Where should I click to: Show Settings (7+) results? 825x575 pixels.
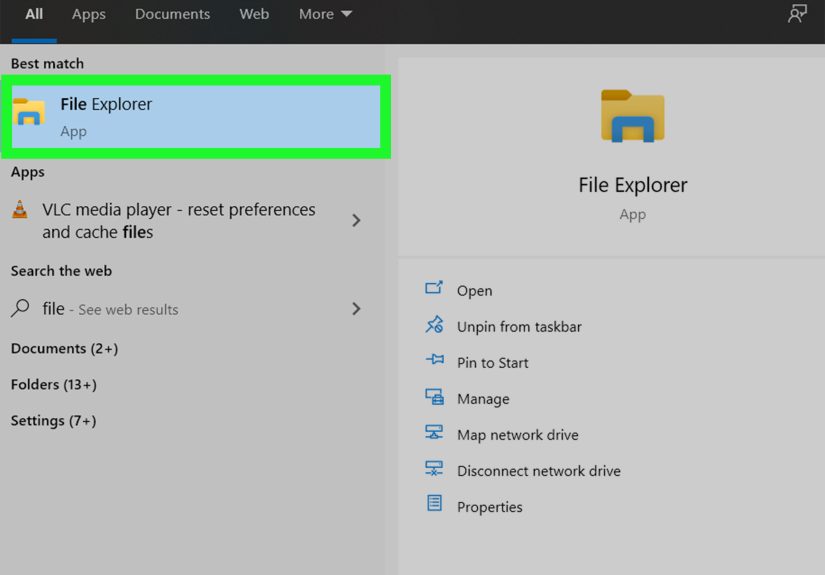click(x=54, y=420)
